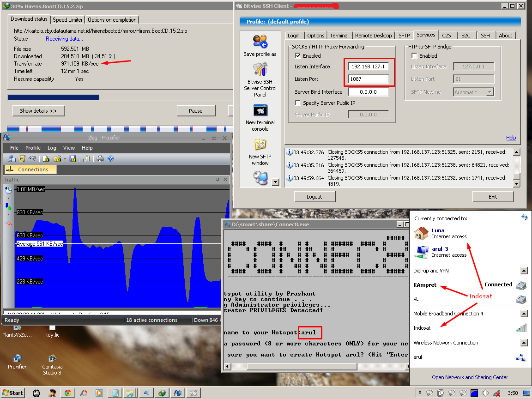Click the Start button

(x=13, y=393)
